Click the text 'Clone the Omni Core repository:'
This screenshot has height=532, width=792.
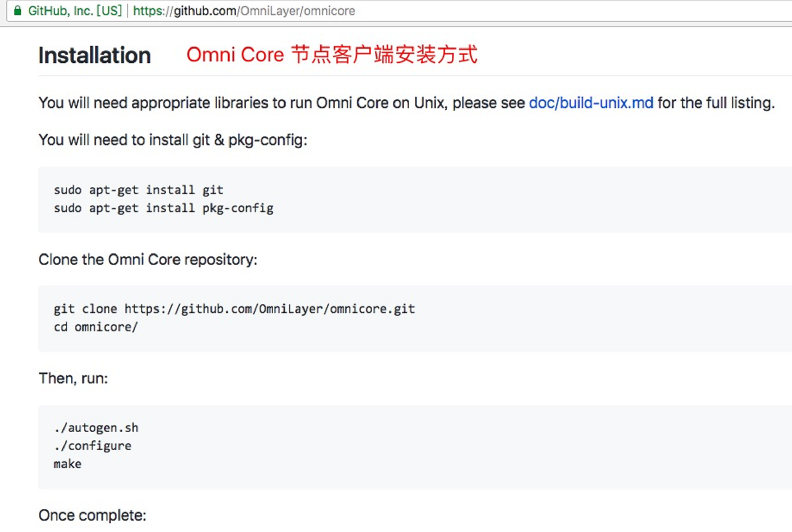[148, 260]
